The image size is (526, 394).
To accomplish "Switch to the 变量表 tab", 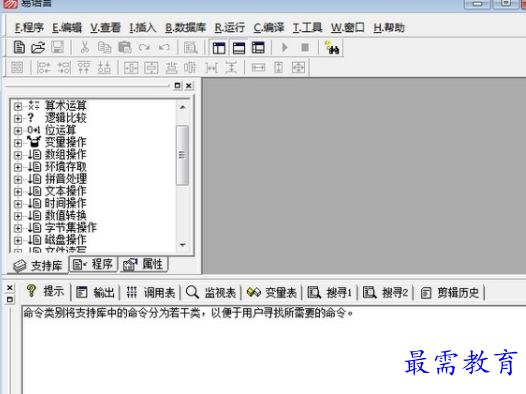I will tap(272, 292).
